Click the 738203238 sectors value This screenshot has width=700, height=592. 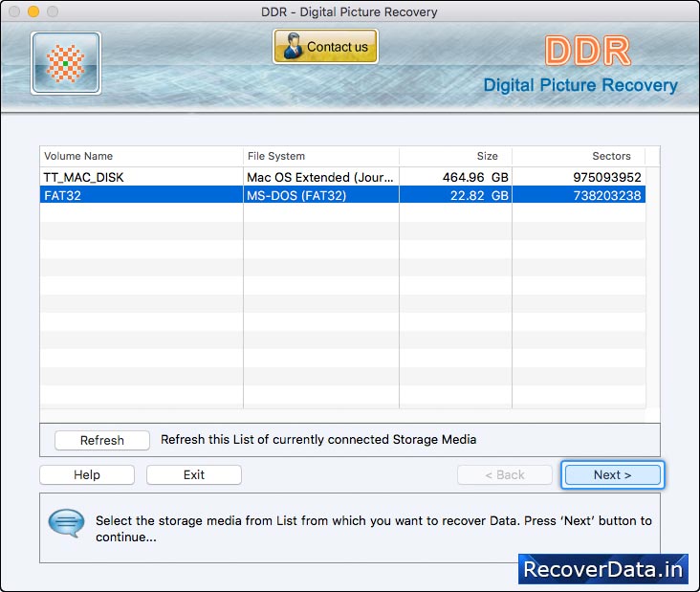(606, 195)
